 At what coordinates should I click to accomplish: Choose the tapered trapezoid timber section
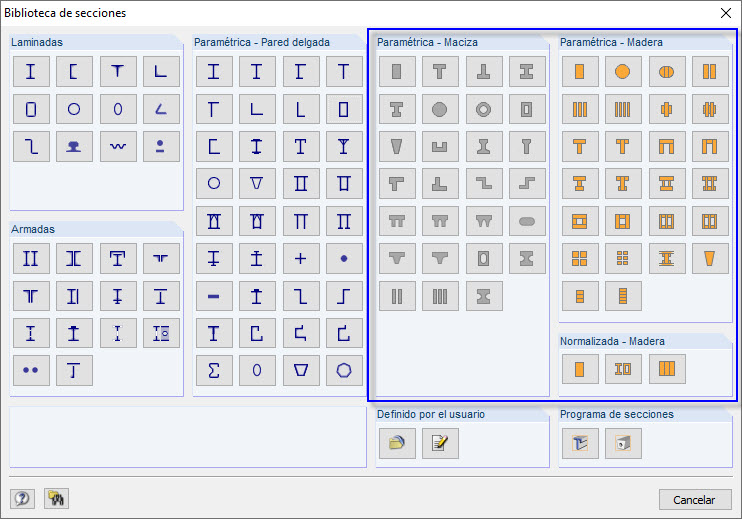coord(710,258)
